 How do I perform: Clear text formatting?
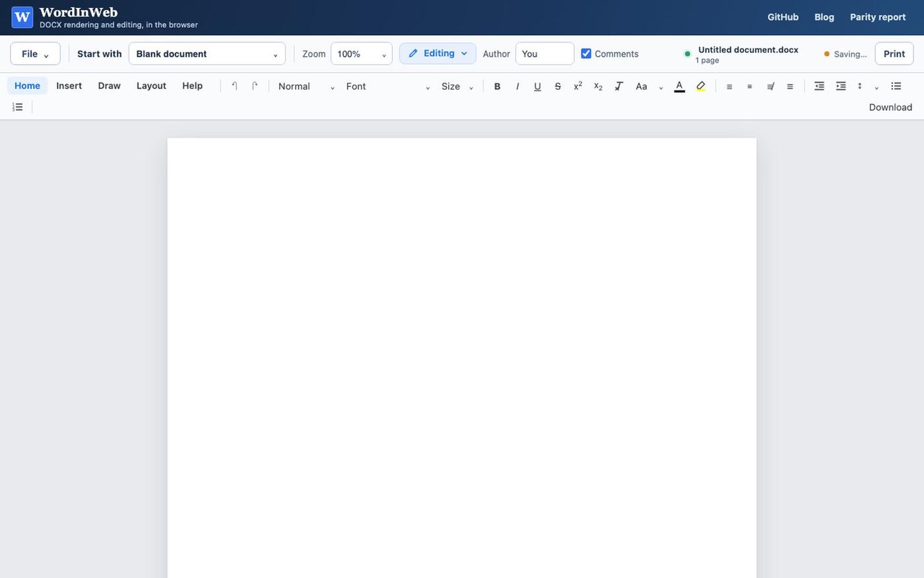coord(618,86)
